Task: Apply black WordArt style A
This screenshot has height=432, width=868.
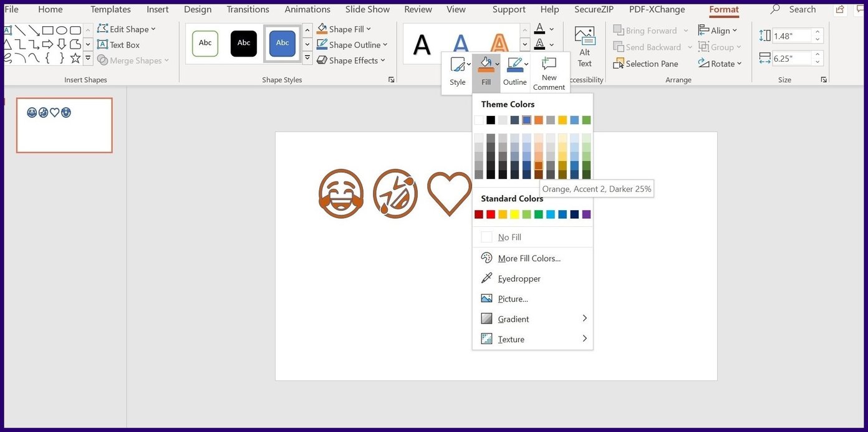Action: pyautogui.click(x=422, y=44)
